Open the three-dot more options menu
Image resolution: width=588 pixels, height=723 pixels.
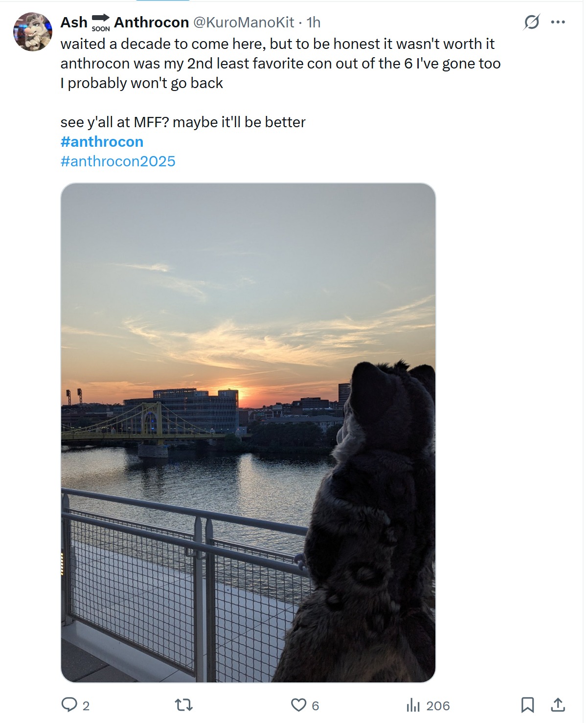[x=558, y=22]
